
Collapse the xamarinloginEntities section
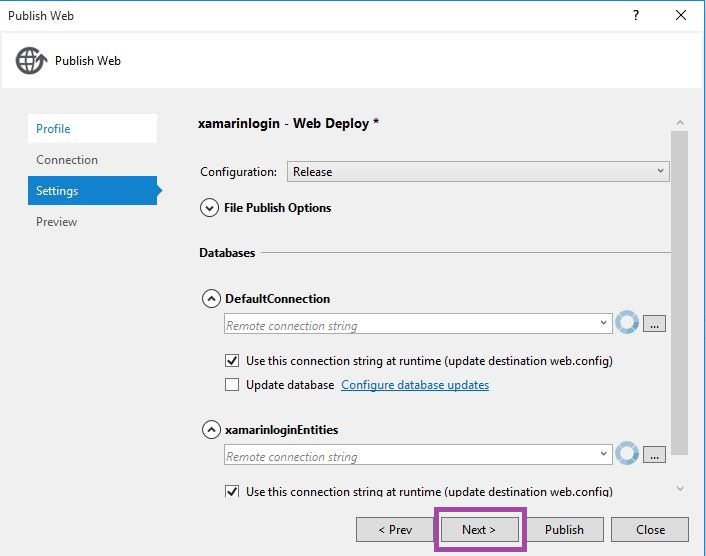tap(211, 430)
